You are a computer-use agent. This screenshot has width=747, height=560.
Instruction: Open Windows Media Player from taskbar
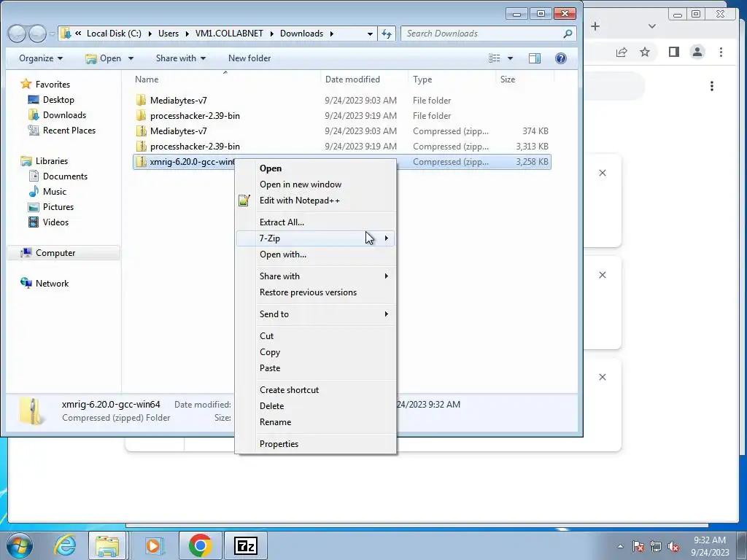point(153,545)
